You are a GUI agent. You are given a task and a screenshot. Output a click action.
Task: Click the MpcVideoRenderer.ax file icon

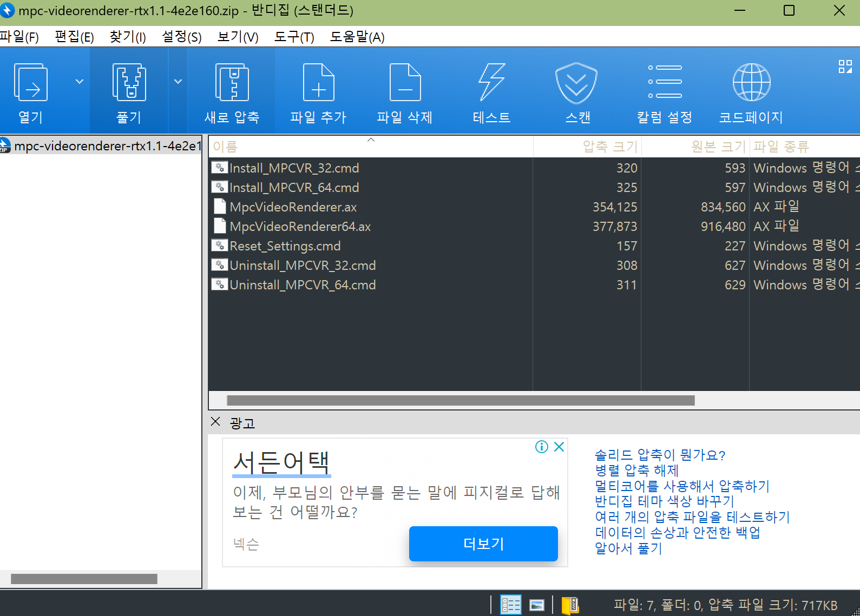pyautogui.click(x=220, y=207)
